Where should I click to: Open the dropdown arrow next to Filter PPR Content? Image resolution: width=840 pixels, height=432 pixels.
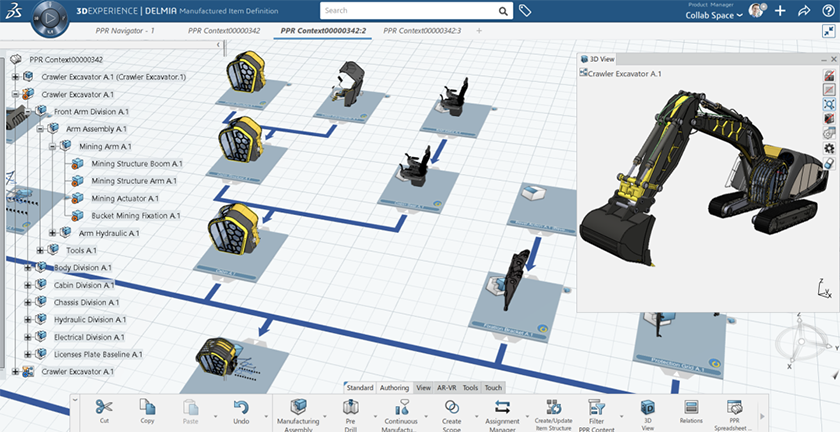click(621, 416)
